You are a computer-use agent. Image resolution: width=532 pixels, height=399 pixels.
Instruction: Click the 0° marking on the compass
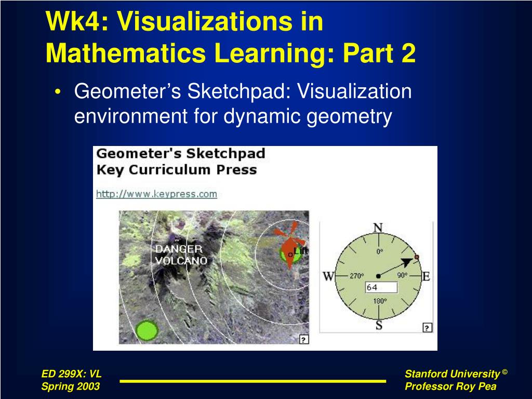tap(380, 251)
